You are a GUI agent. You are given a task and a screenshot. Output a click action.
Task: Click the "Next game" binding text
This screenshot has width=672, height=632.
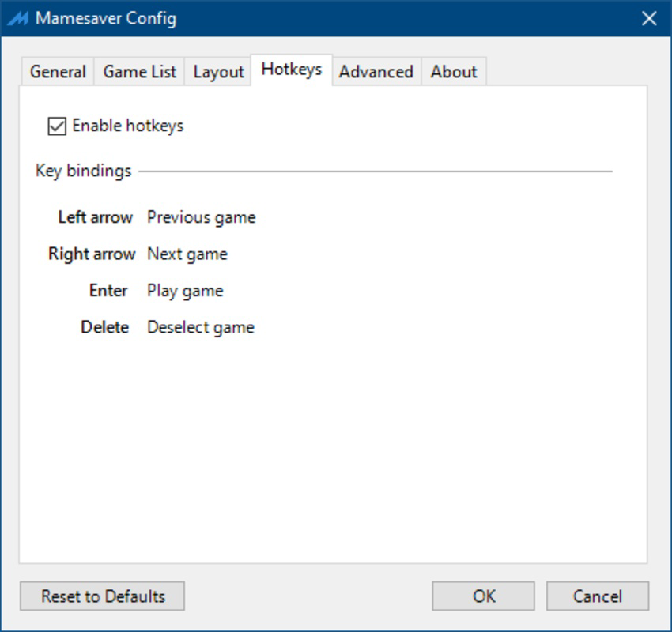(x=187, y=254)
